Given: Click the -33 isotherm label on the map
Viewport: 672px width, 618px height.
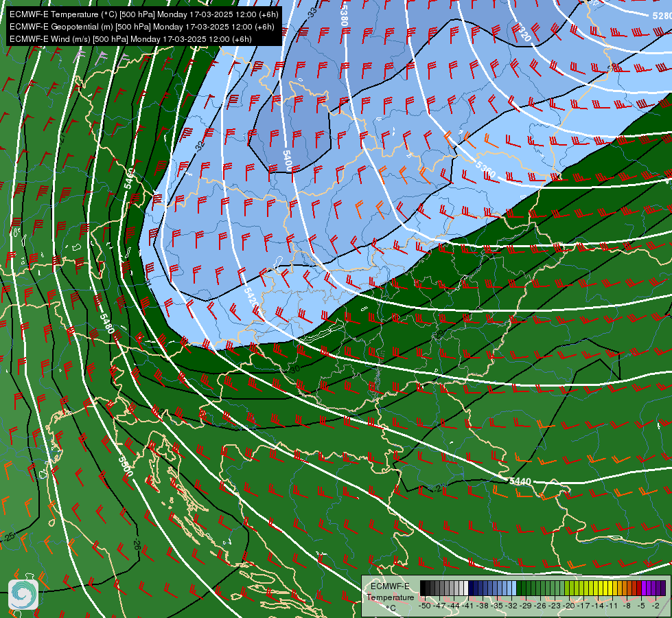Looking at the screenshot, I should 312,12.
